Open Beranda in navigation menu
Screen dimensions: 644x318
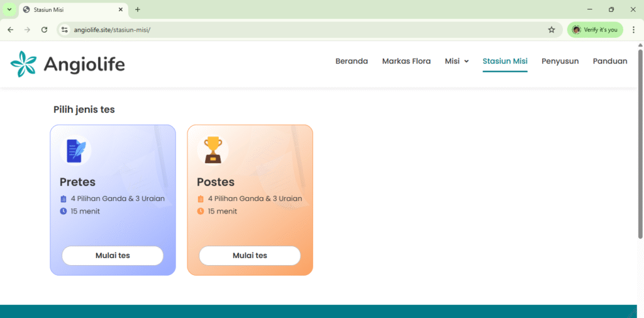point(352,61)
